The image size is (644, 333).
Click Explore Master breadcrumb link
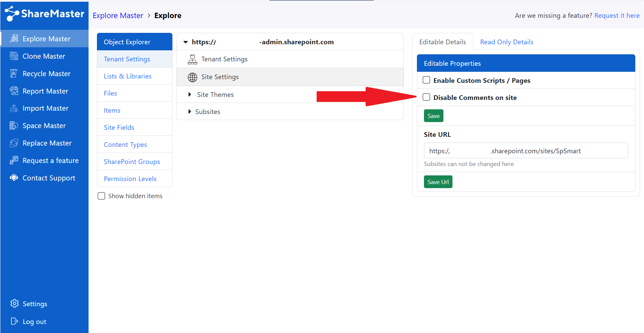click(x=118, y=15)
